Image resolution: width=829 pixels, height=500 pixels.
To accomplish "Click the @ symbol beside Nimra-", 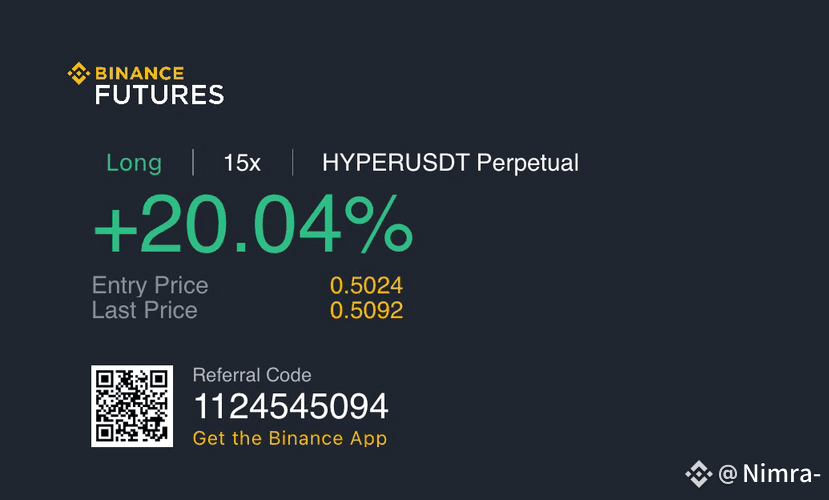I will click(x=728, y=474).
